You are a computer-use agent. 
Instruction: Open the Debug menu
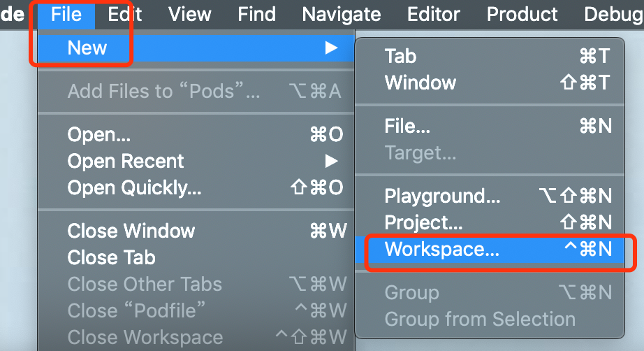point(613,15)
